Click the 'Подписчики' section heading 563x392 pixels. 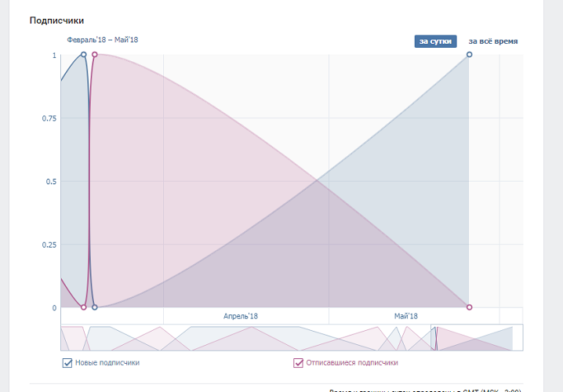[x=56, y=20]
